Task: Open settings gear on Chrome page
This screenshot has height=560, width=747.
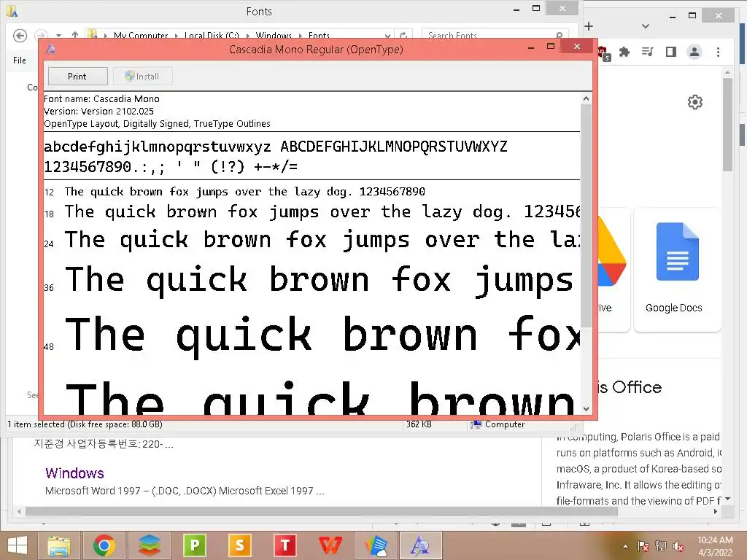Action: click(x=695, y=102)
